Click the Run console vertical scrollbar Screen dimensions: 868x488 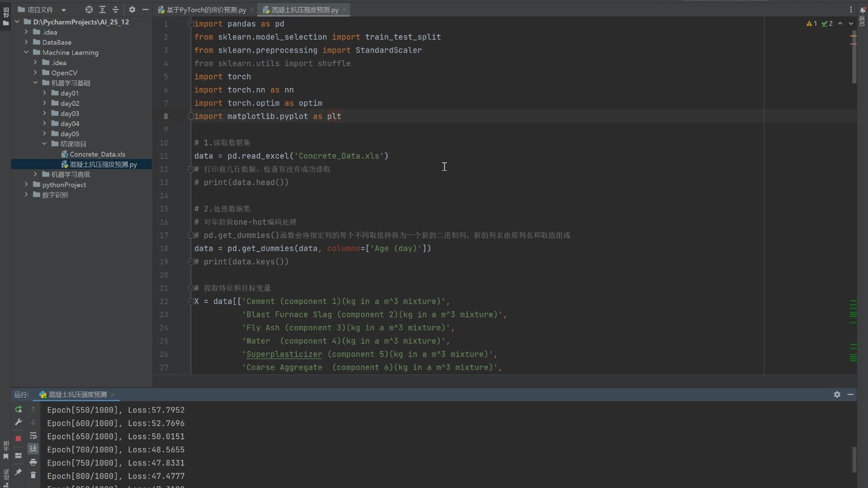pyautogui.click(x=854, y=459)
